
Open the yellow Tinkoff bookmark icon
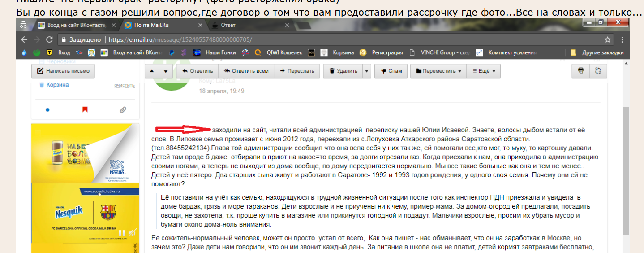click(x=50, y=52)
